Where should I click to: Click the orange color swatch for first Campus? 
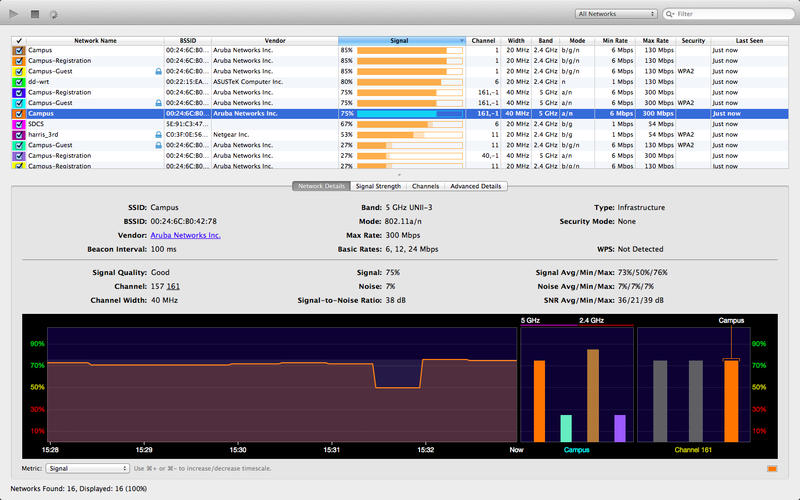(18, 50)
